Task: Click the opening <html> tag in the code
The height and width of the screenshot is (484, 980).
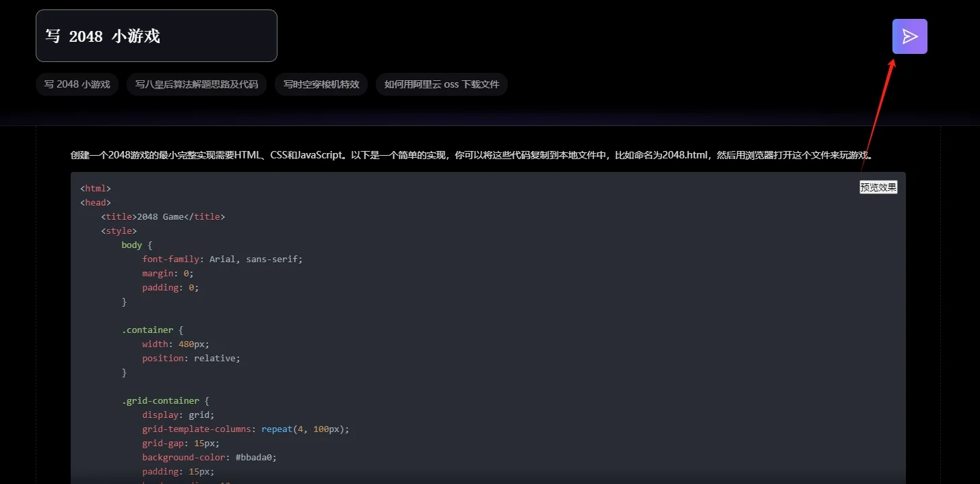Action: 94,187
